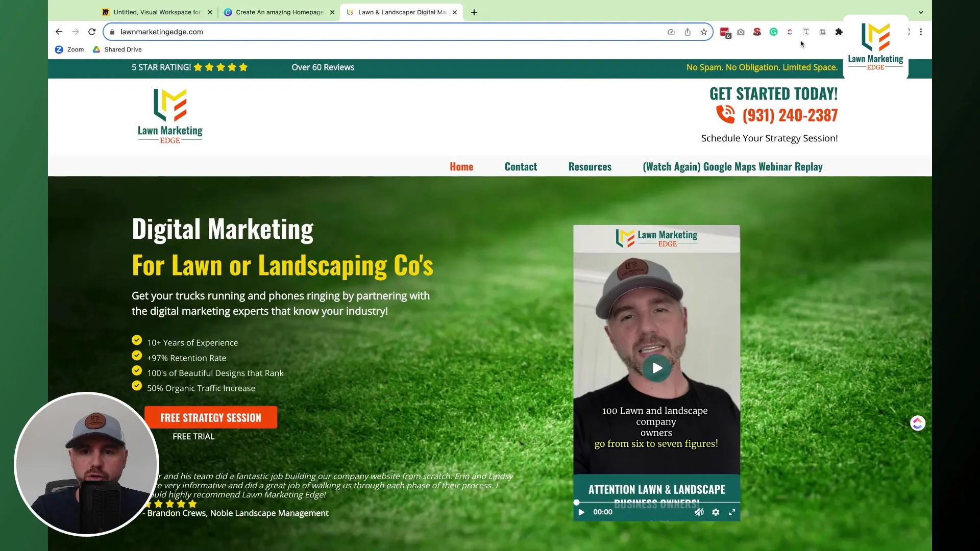Open the Resources nav menu item

(x=590, y=167)
